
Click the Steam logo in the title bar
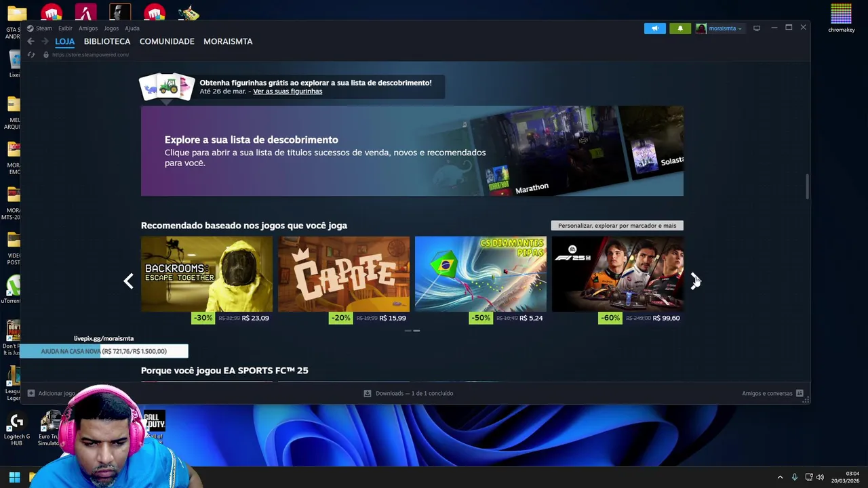tap(30, 28)
